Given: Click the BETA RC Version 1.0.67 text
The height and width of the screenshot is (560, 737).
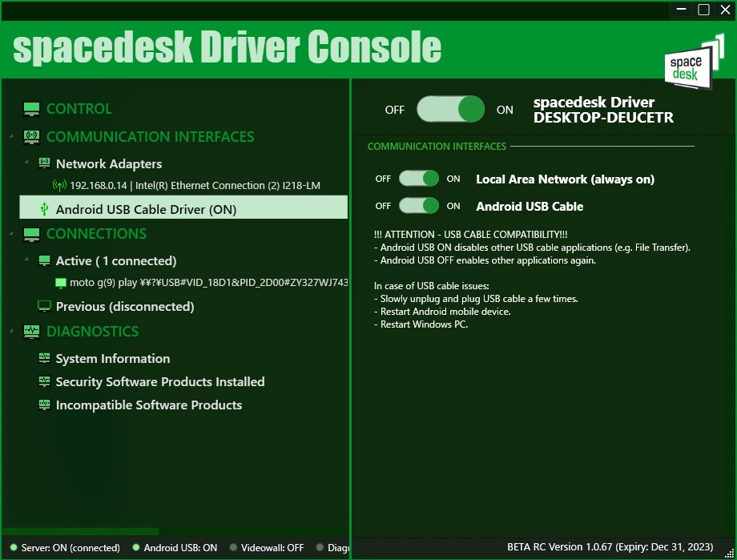Looking at the screenshot, I should click(x=610, y=547).
